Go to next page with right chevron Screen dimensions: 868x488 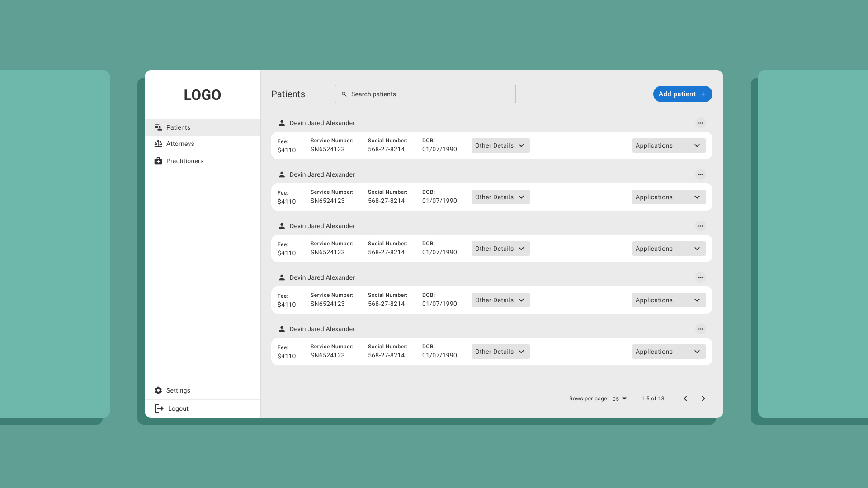click(x=703, y=399)
